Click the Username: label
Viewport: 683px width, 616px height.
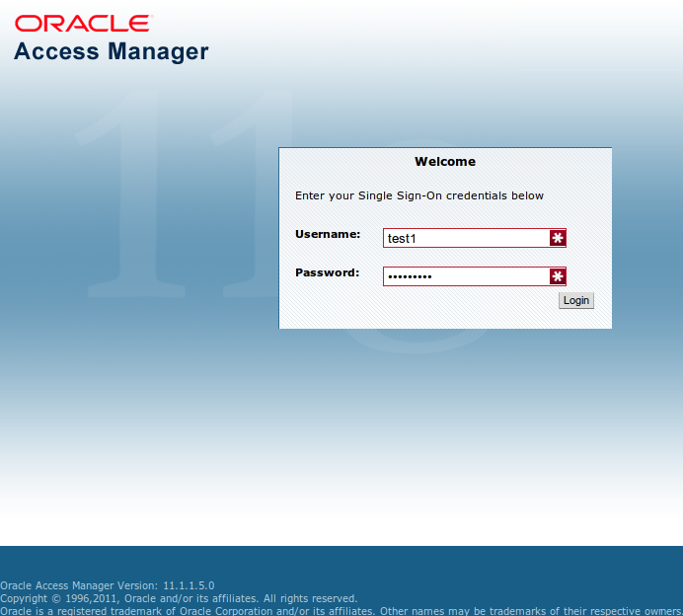328,234
